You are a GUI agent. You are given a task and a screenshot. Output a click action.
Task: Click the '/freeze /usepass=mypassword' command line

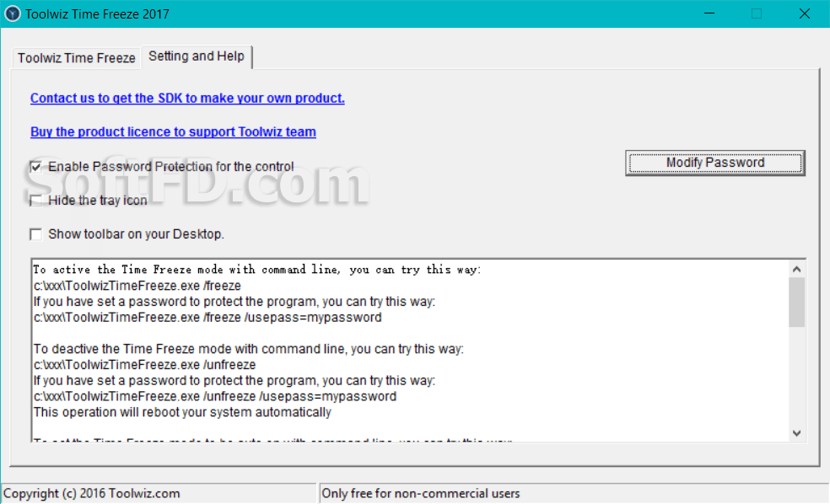[x=207, y=317]
